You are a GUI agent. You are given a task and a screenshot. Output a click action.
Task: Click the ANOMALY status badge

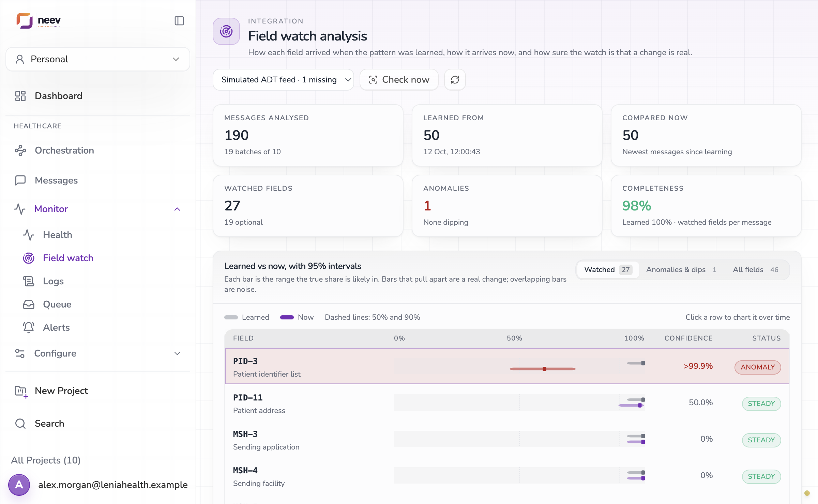click(758, 367)
